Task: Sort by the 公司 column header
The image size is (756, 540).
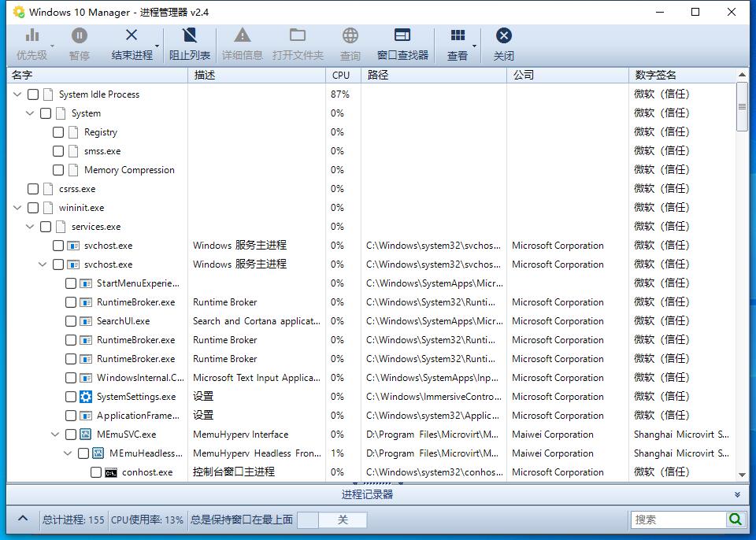Action: tap(568, 76)
